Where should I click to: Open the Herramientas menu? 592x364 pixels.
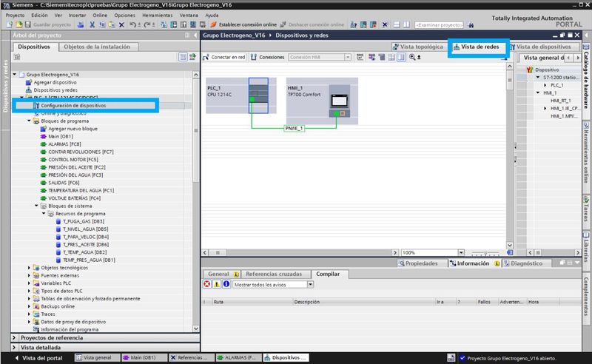coord(157,15)
